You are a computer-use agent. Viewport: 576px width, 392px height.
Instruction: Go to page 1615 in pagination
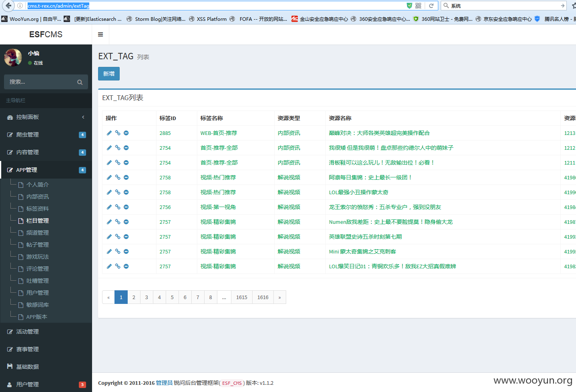click(242, 297)
